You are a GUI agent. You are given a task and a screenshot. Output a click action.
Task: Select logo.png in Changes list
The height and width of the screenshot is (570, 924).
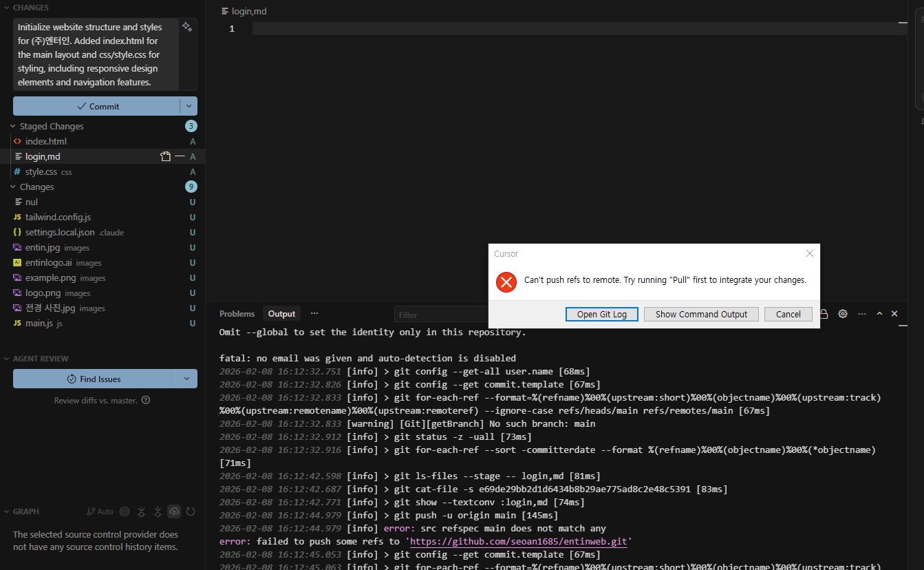tap(103, 293)
